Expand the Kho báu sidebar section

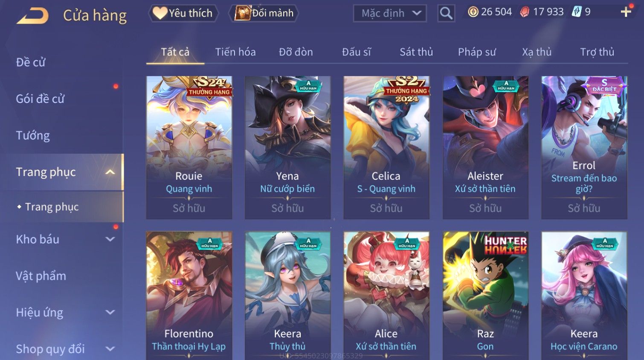pos(110,239)
